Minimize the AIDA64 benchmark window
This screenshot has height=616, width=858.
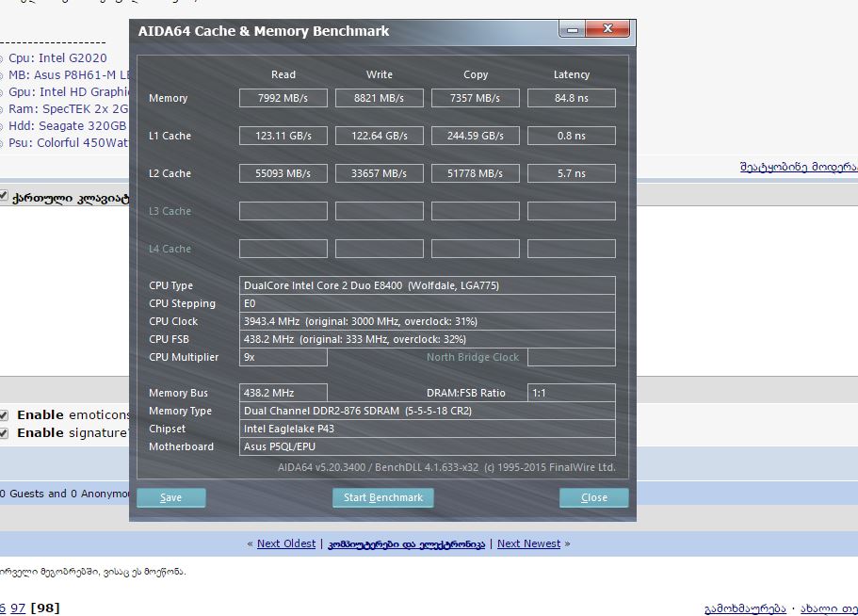pyautogui.click(x=573, y=29)
